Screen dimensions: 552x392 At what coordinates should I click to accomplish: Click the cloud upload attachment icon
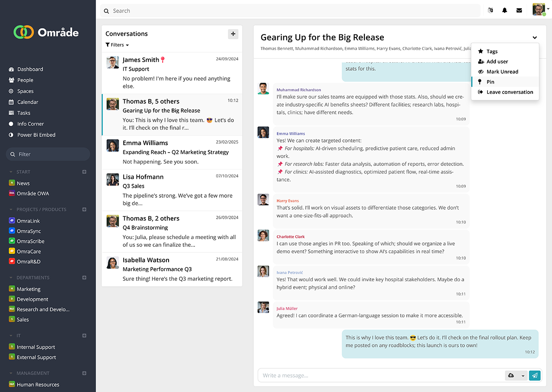click(x=511, y=376)
